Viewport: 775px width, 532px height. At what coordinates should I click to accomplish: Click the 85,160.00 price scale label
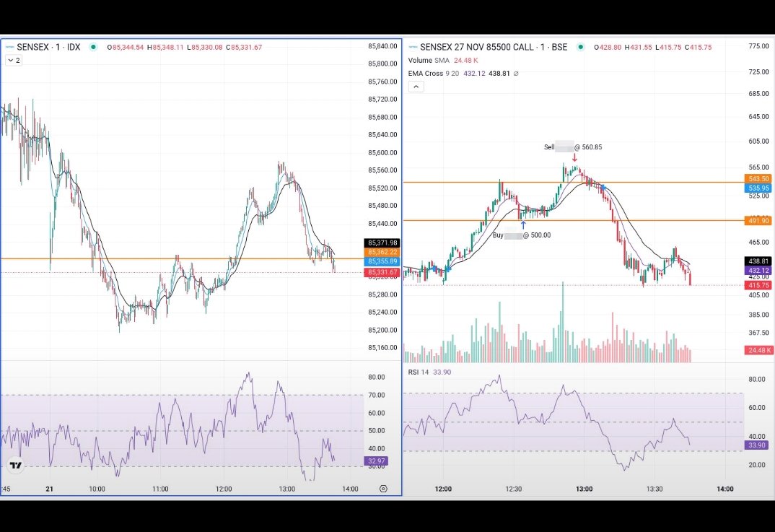[382, 348]
